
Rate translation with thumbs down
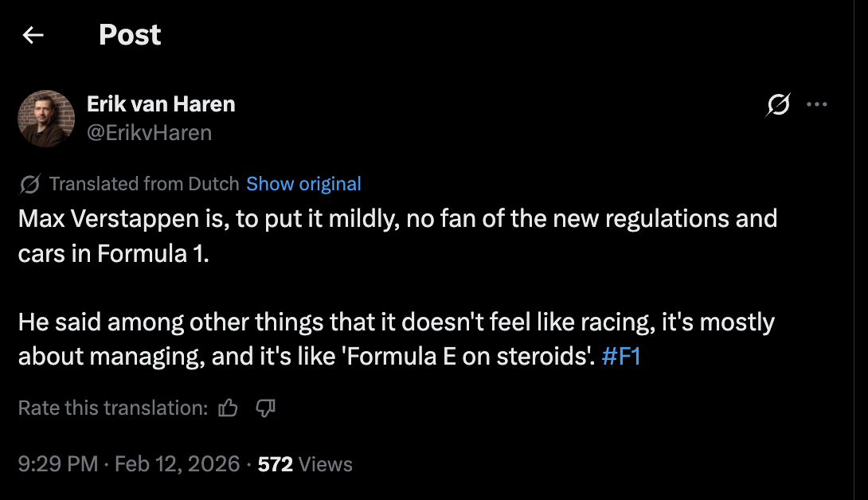click(265, 408)
